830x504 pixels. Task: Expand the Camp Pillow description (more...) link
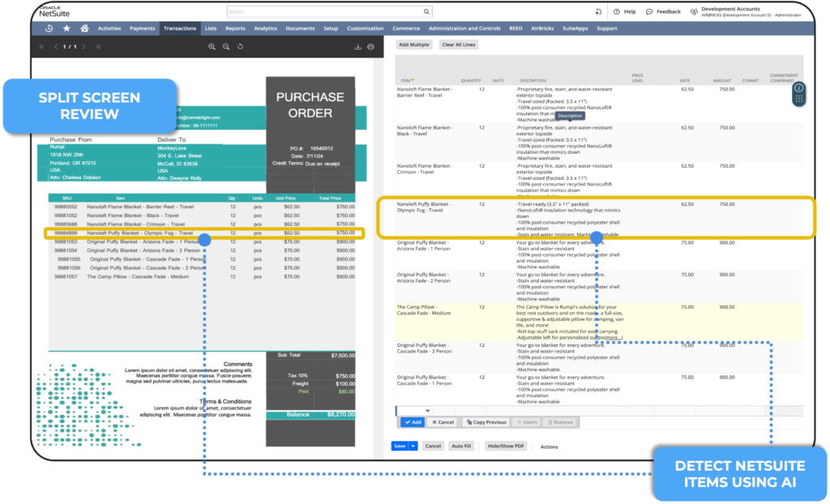point(613,338)
